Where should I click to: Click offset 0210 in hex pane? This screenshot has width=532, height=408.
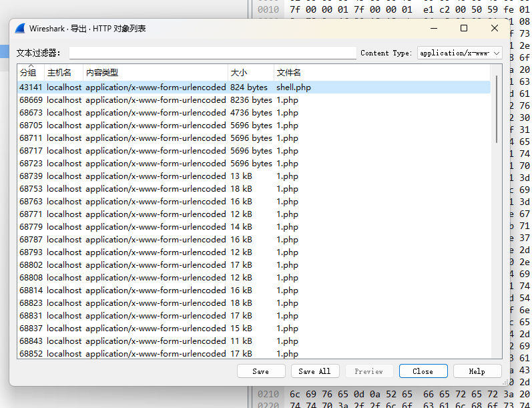click(x=268, y=394)
